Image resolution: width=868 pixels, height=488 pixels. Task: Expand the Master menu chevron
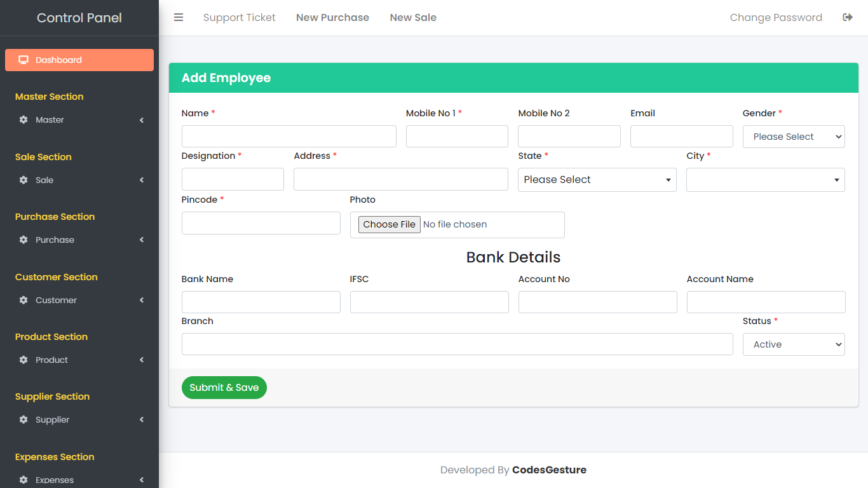click(x=142, y=120)
